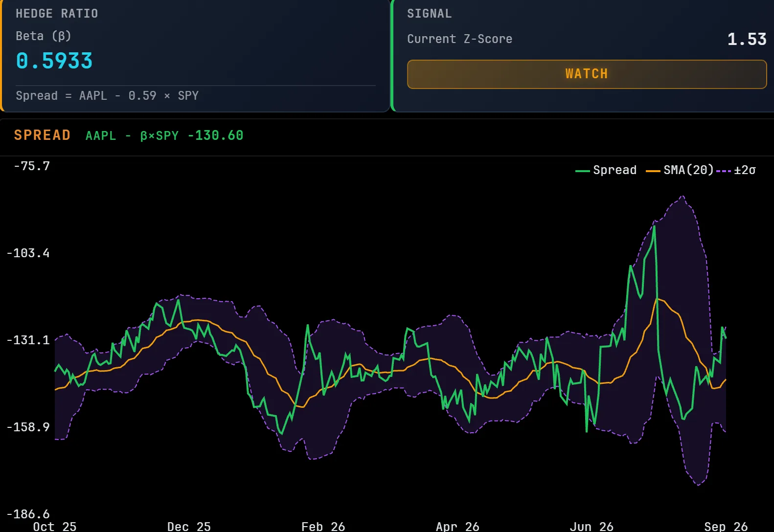Click the Apr 26 x-axis label
Viewport: 774px width, 532px height.
457,527
